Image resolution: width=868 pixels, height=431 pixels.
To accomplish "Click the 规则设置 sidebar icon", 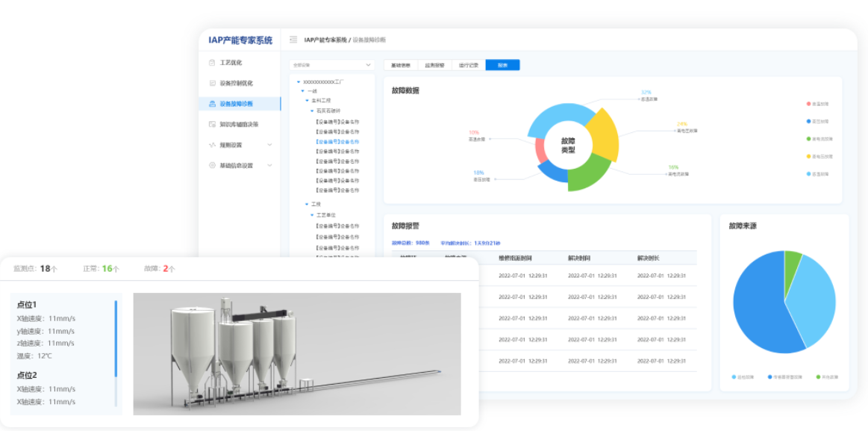I will [213, 145].
